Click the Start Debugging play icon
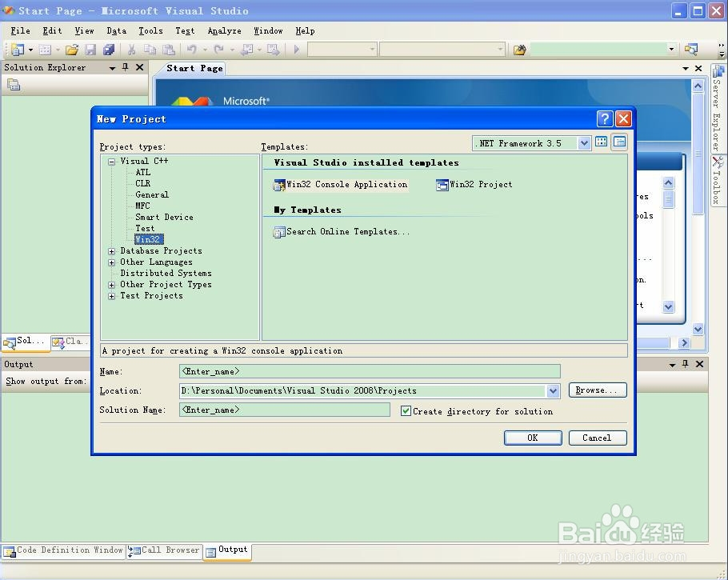Image resolution: width=728 pixels, height=580 pixels. [x=297, y=50]
